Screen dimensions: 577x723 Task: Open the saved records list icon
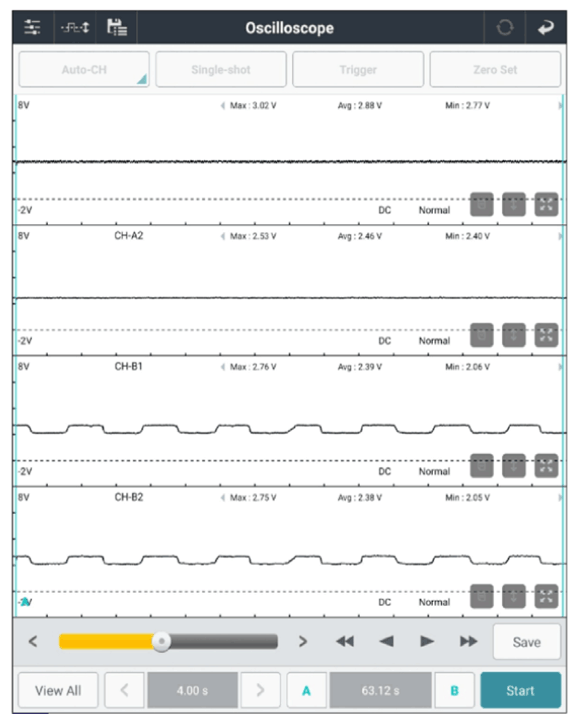tap(117, 28)
